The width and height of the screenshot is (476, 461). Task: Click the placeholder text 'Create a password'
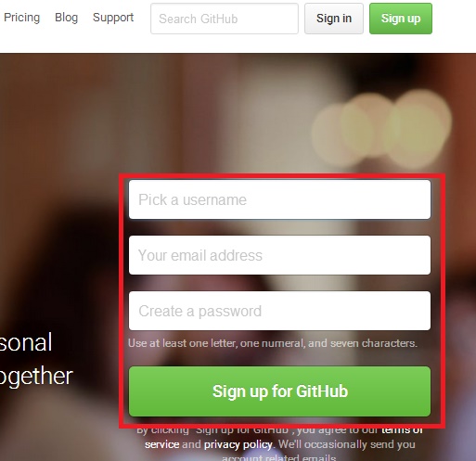pyautogui.click(x=199, y=311)
